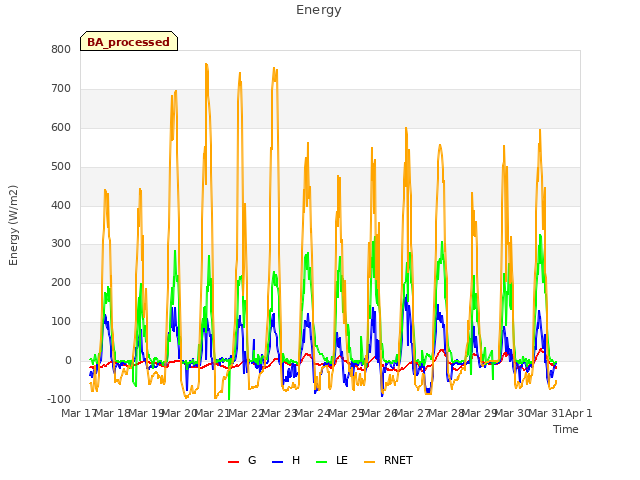The image size is (640, 480).
Task: Click the red G legend swatch
Action: point(233,462)
